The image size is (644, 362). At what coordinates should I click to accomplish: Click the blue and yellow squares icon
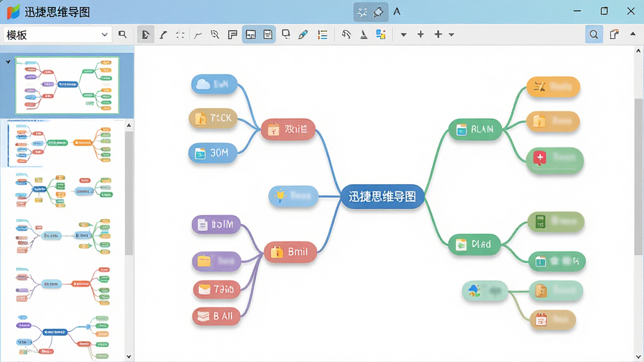point(380,35)
